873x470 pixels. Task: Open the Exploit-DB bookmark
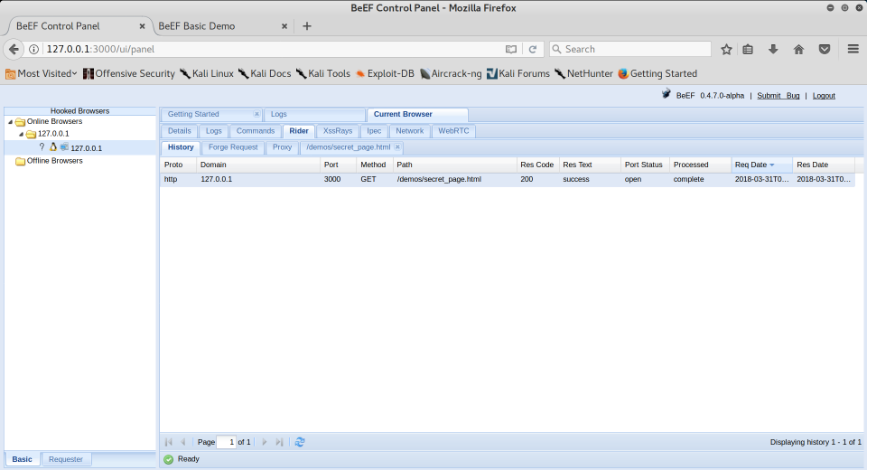pos(385,74)
